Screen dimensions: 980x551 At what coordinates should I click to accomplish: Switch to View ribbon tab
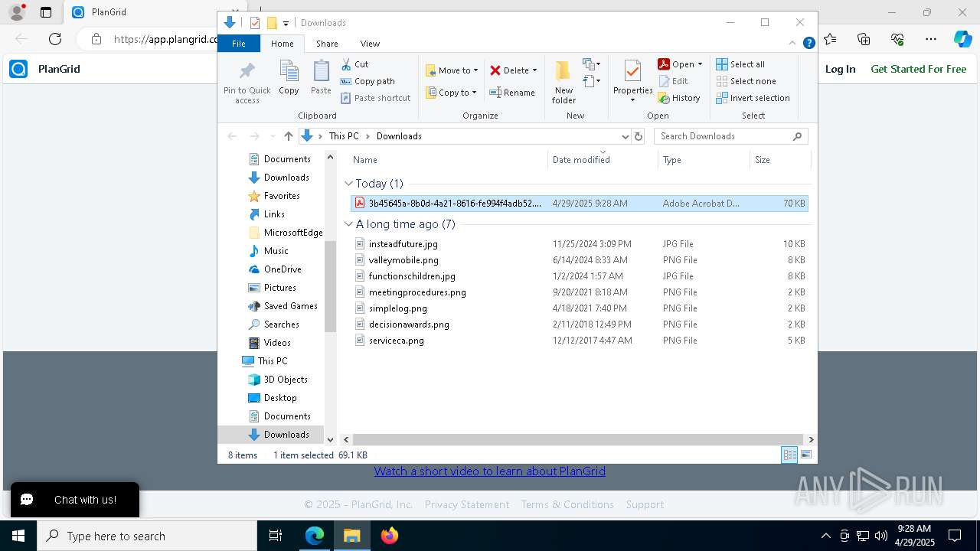coord(370,44)
